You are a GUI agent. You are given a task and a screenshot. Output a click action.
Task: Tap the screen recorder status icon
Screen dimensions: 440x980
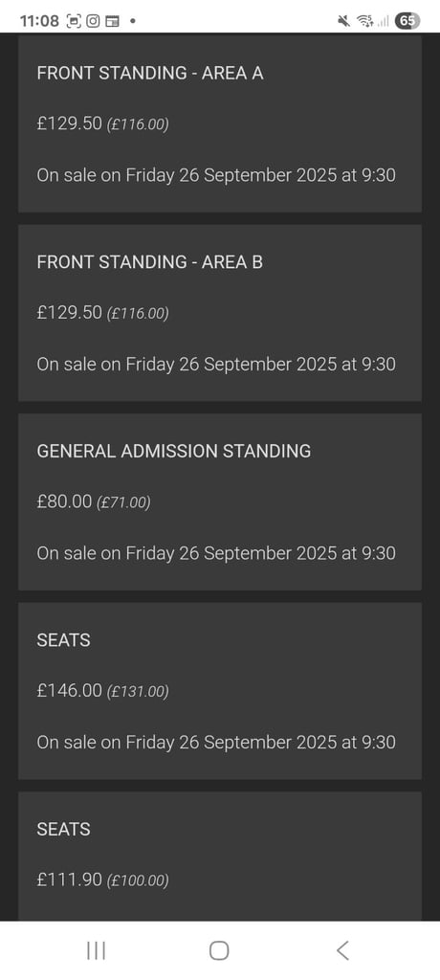pos(73,21)
